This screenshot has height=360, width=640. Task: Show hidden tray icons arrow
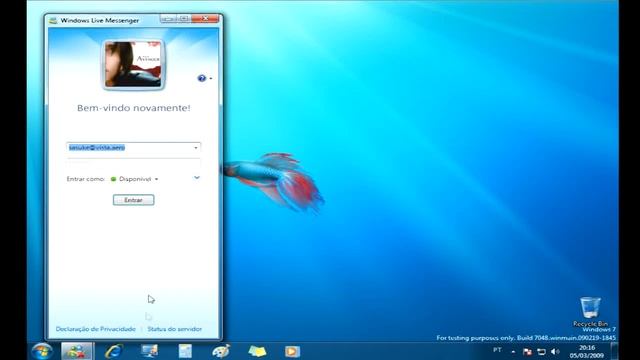513,351
